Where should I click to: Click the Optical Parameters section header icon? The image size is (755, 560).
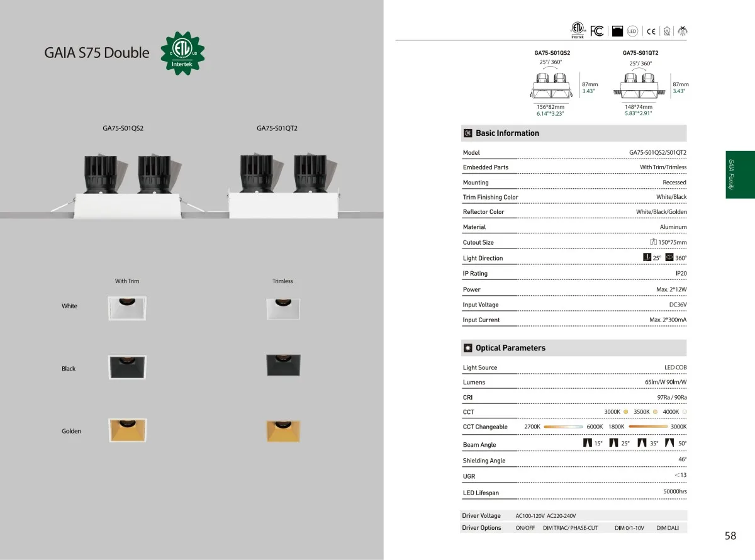[x=467, y=348]
